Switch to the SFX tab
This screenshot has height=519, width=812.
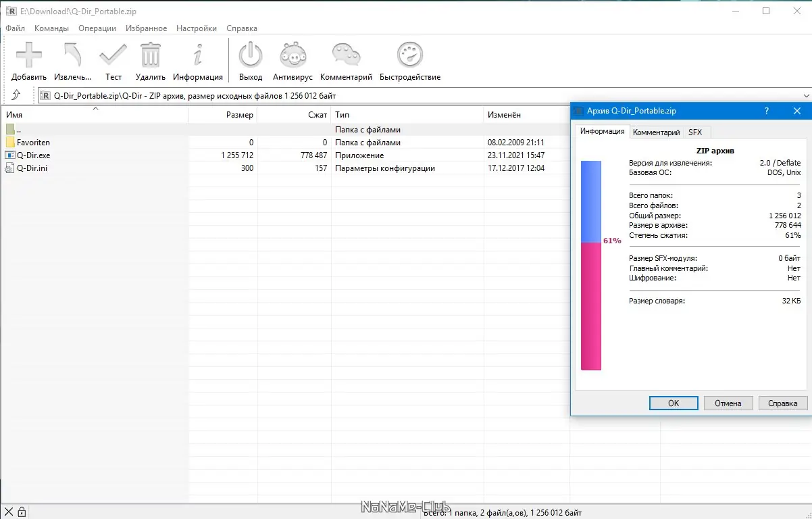[696, 132]
